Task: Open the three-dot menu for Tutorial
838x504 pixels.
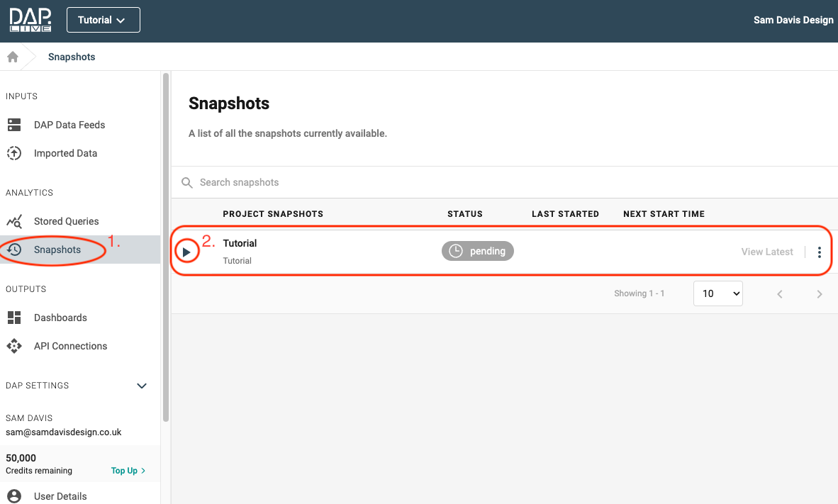Action: pos(820,252)
